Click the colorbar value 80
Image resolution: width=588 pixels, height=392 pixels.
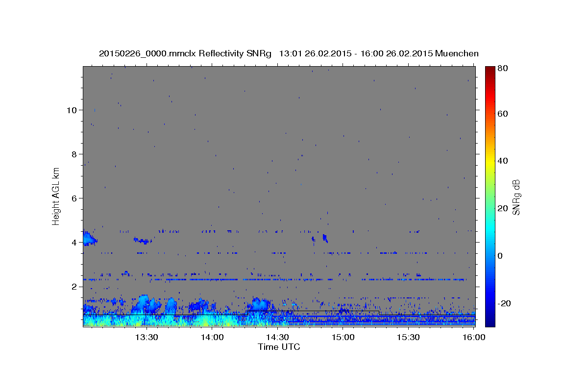pyautogui.click(x=502, y=69)
